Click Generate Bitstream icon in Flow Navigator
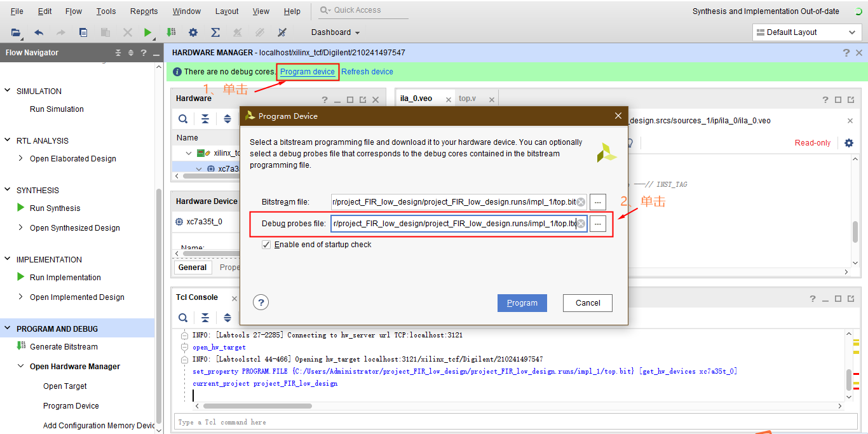Screen dimensions: 868x434 tap(20, 346)
